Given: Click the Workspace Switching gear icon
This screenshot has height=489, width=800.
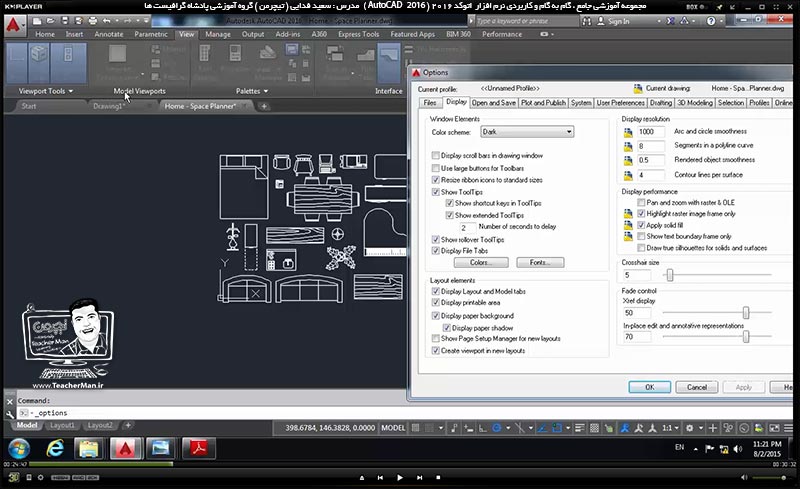Looking at the screenshot, I should coord(689,428).
